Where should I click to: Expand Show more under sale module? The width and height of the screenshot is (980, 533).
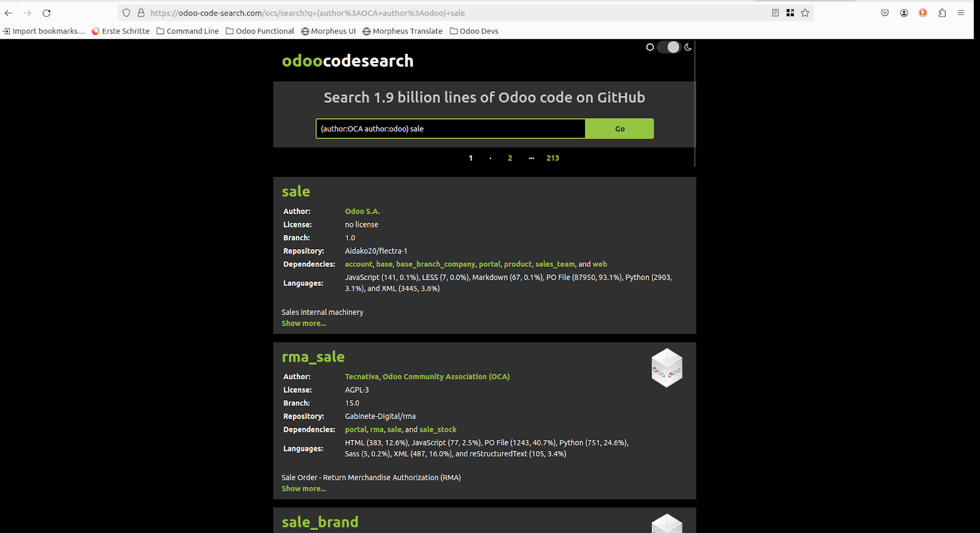[x=304, y=324]
